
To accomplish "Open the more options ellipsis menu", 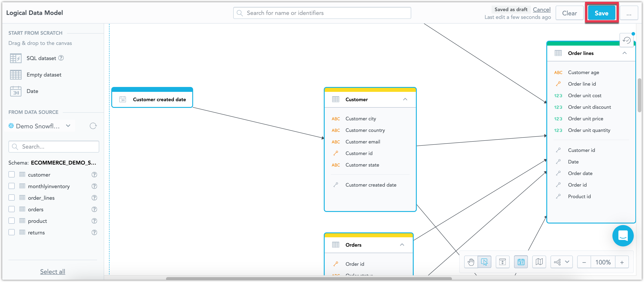I will point(629,13).
